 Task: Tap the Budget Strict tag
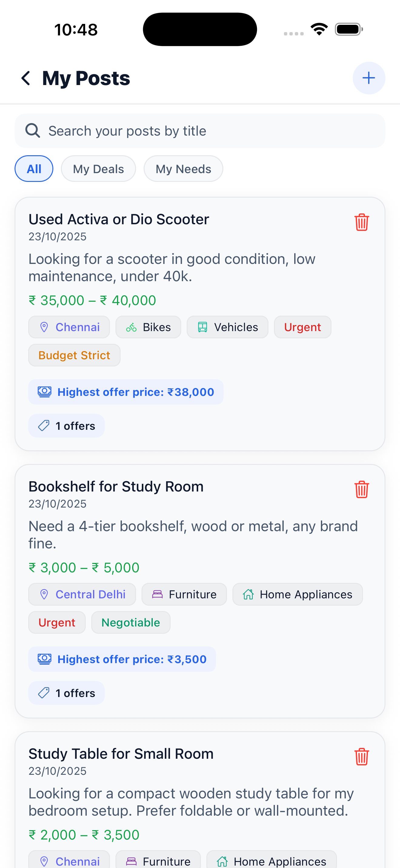tap(74, 355)
